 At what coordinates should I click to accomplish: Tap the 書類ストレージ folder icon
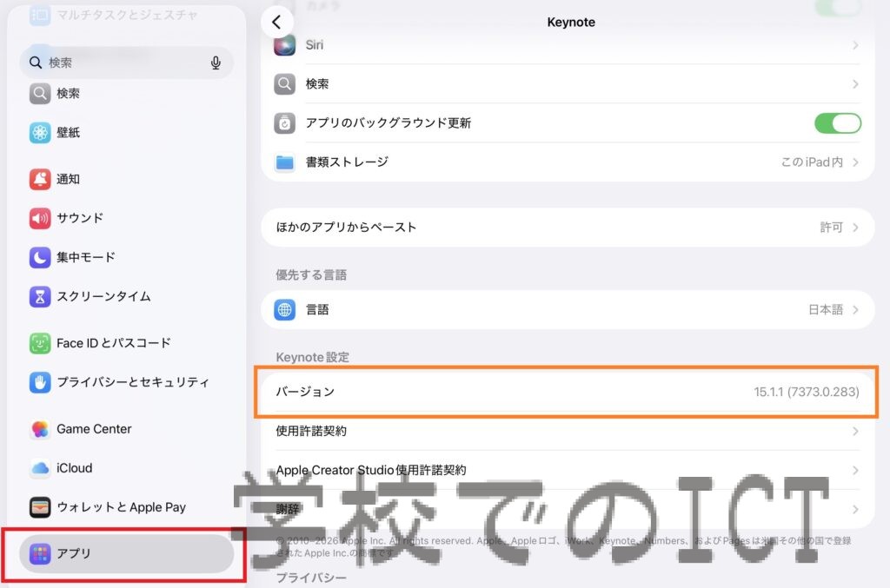285,162
